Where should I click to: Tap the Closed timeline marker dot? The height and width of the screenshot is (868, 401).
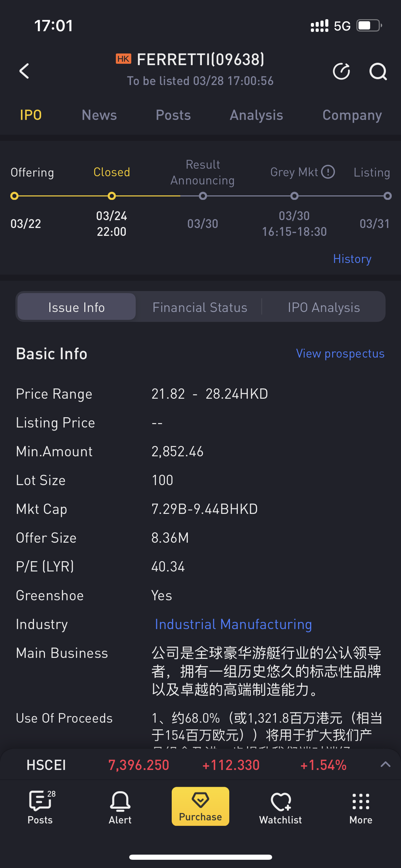(112, 196)
